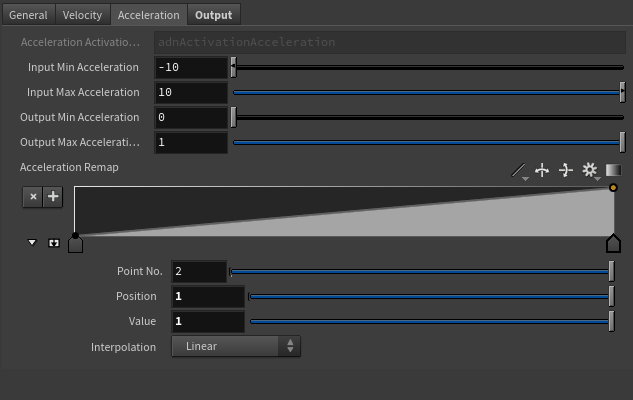Collapse ramp controls with the triangle arrow

click(32, 243)
